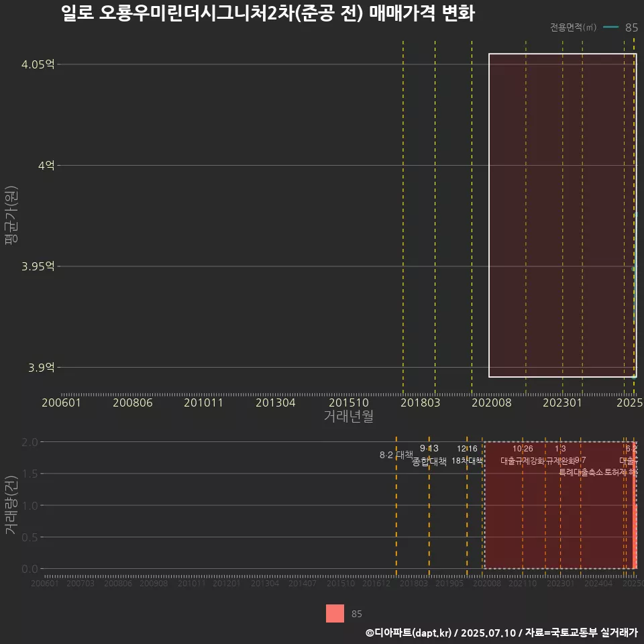Click the 10·26 대출규제강화 annotation

pyautogui.click(x=523, y=455)
